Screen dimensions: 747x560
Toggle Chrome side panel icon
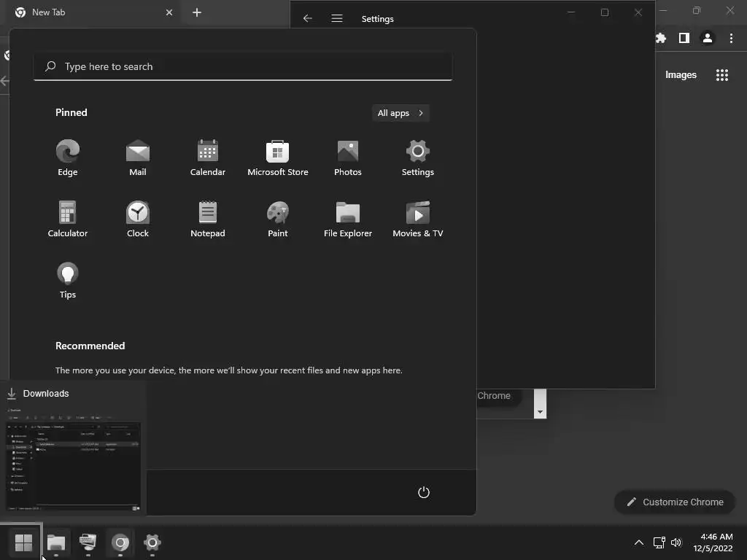(x=684, y=38)
